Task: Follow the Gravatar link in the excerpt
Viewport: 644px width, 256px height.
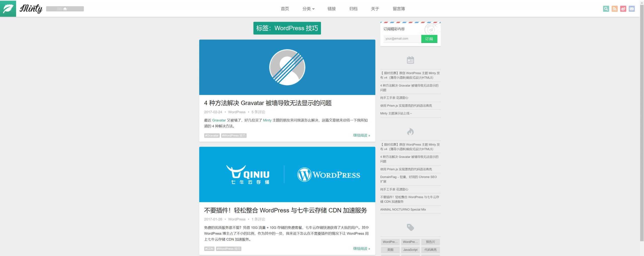Action: [x=219, y=120]
